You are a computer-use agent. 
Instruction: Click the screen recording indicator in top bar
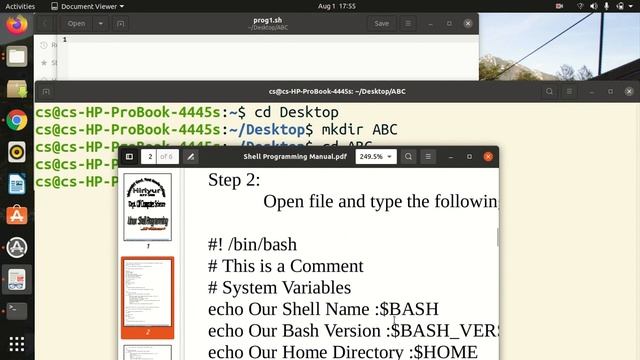[x=560, y=6]
